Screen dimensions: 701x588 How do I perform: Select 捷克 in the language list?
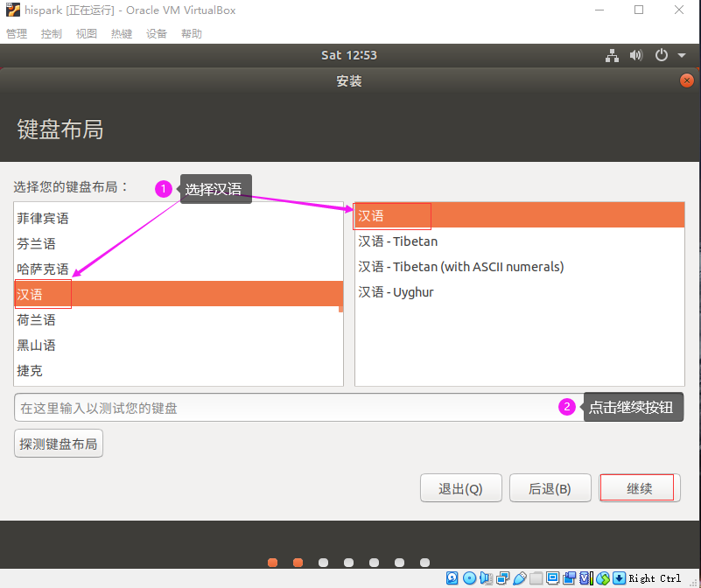(179, 371)
